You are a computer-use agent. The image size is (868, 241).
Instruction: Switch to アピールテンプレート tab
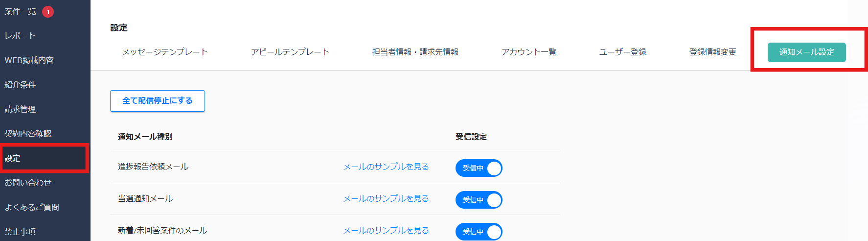(290, 52)
